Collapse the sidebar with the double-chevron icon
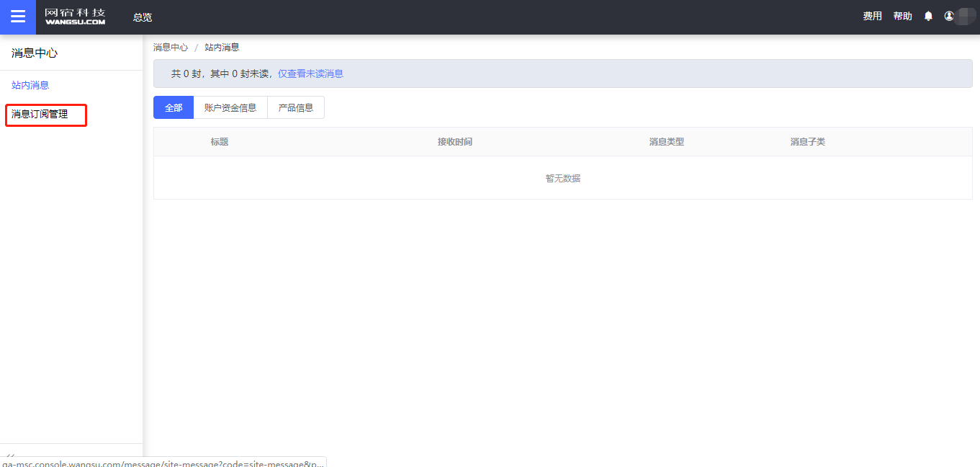The height and width of the screenshot is (467, 980). pyautogui.click(x=10, y=456)
